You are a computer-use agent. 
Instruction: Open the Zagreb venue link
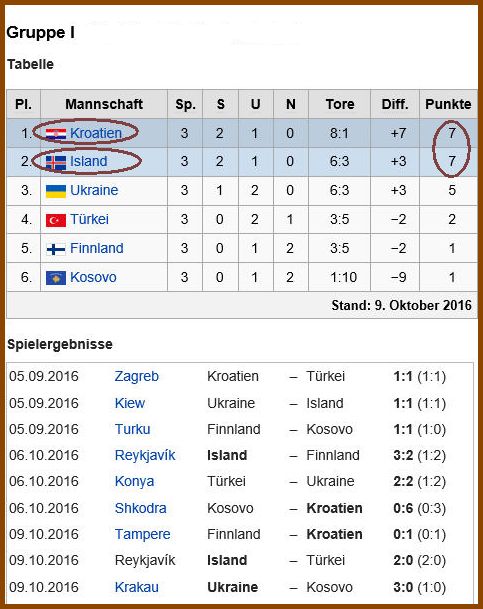pos(137,376)
